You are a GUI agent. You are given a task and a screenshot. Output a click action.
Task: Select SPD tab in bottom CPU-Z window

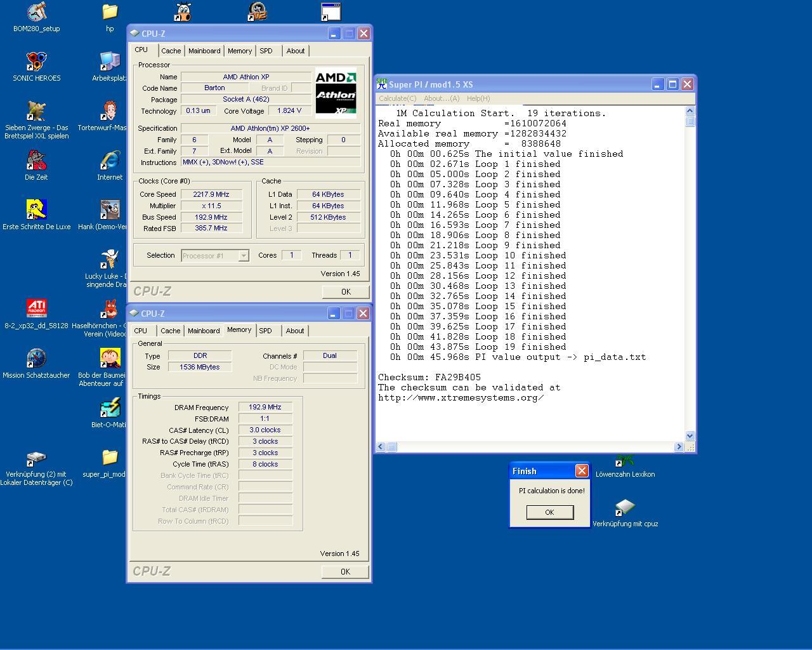(266, 331)
